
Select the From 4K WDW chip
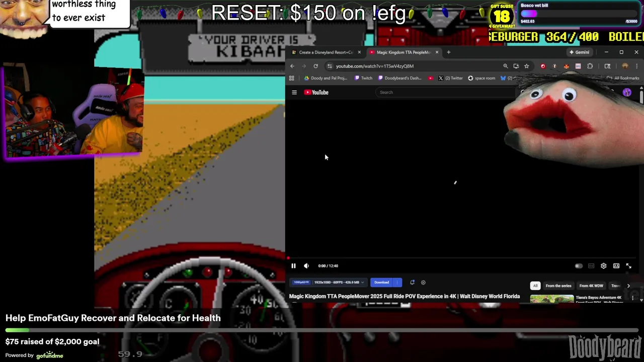[x=591, y=286]
